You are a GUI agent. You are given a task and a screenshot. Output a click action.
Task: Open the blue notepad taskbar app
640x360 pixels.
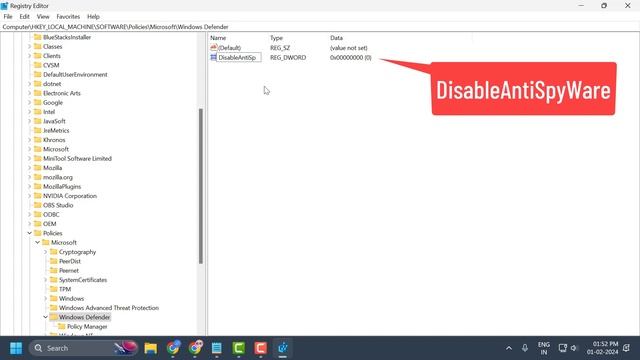pos(217,348)
